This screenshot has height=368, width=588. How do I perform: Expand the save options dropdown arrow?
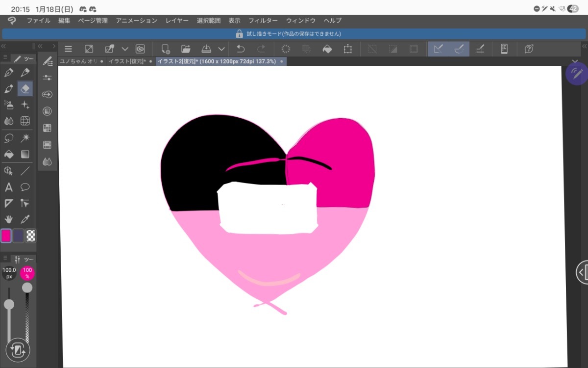(221, 49)
